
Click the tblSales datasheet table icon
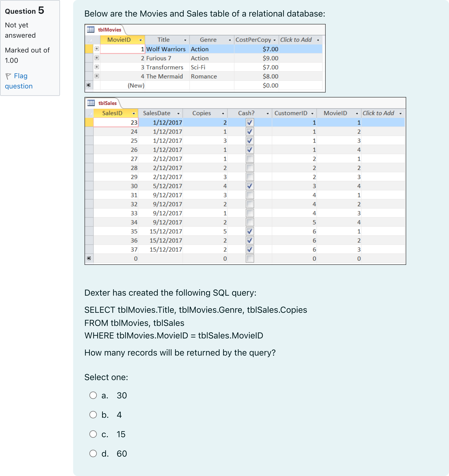(91, 103)
